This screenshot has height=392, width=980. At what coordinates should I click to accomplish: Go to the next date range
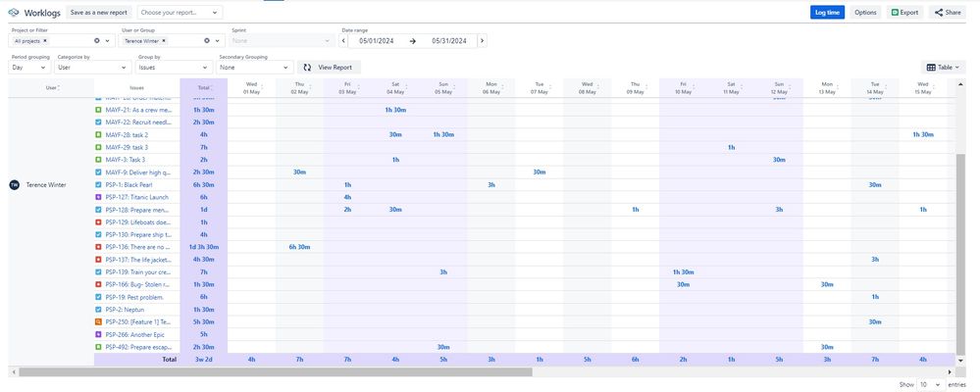[x=482, y=41]
